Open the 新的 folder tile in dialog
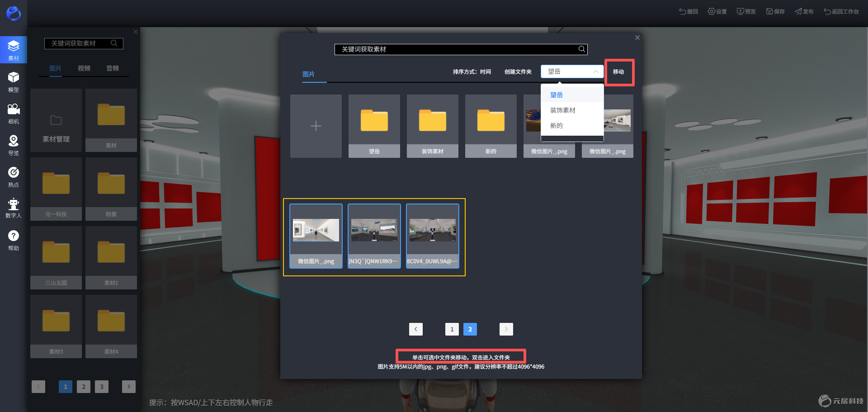868x412 pixels. [491, 126]
